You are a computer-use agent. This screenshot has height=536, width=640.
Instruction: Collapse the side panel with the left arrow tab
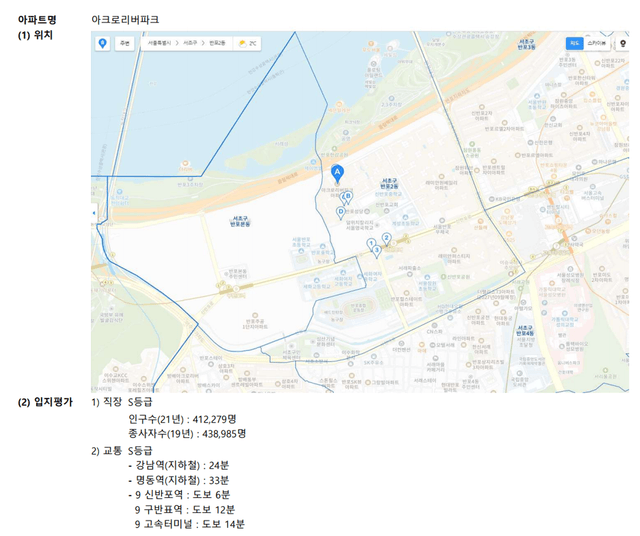click(x=94, y=213)
